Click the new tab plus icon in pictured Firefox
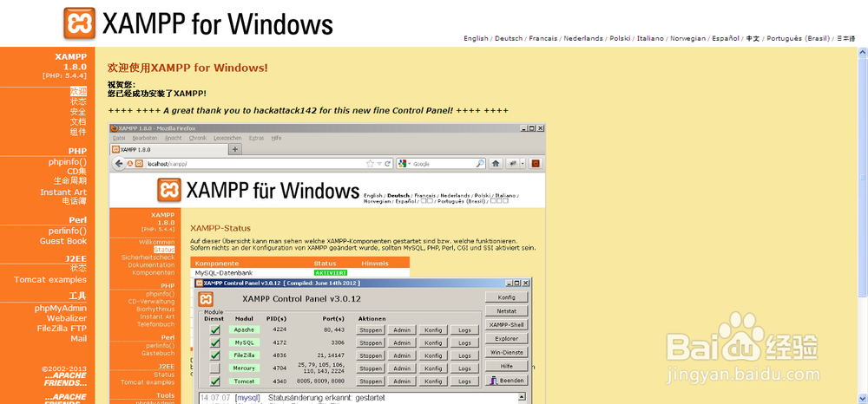Screen dimensions: 868x404 point(234,149)
